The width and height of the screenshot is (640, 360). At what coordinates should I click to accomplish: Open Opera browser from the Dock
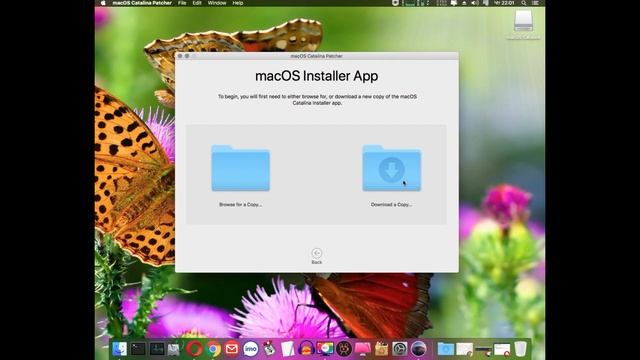click(x=194, y=349)
